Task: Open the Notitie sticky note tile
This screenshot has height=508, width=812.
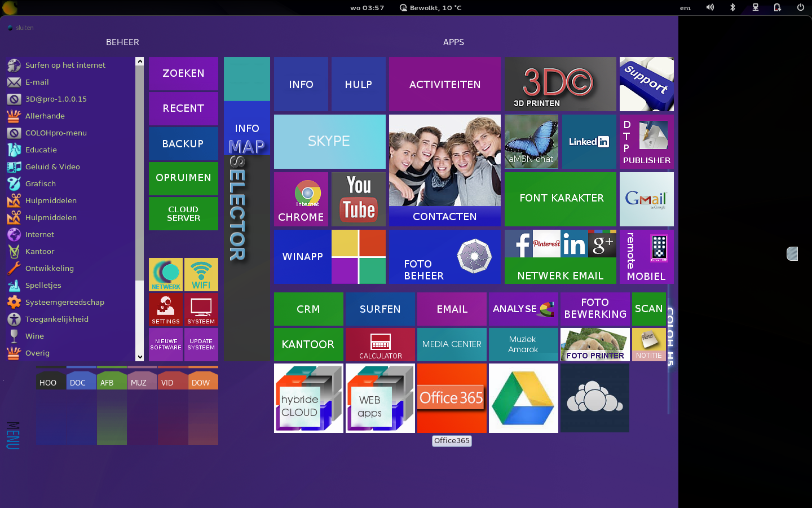Action: pos(649,344)
